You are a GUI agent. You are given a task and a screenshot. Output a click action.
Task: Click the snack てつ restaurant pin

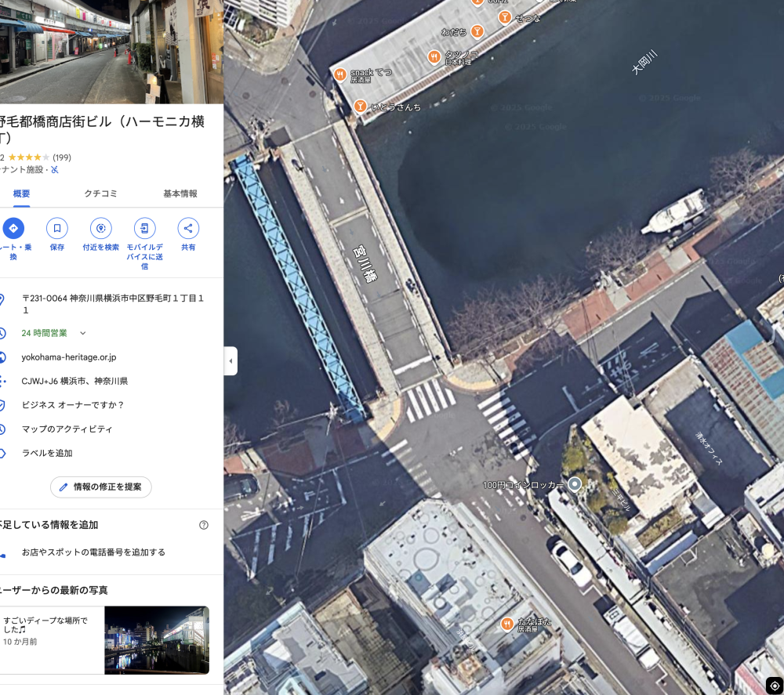(340, 75)
